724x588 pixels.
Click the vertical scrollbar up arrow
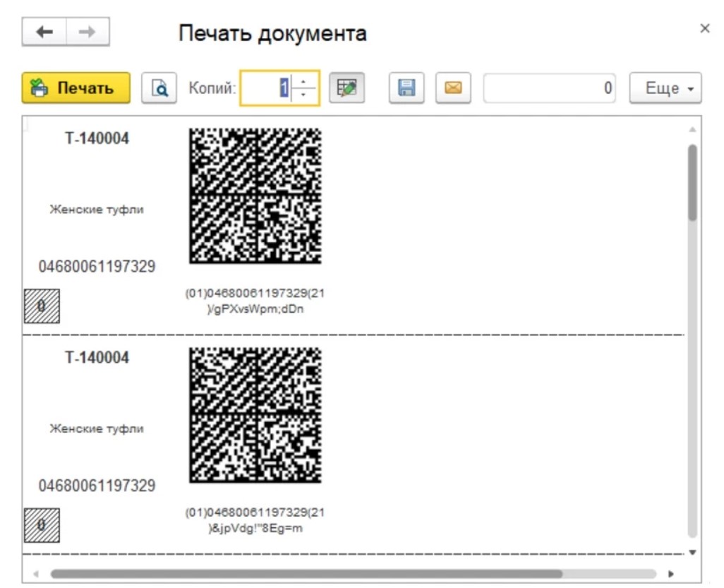pos(692,130)
